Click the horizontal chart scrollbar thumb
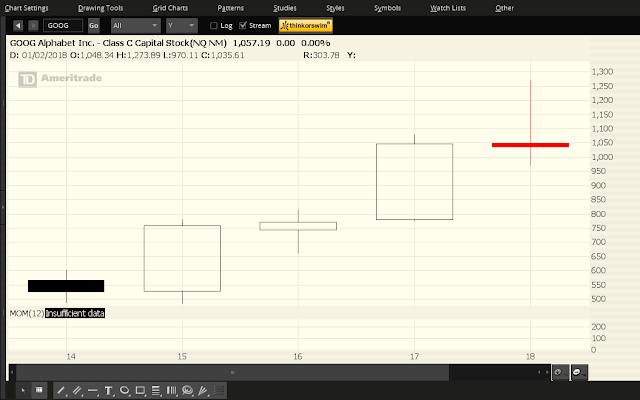 pyautogui.click(x=233, y=372)
